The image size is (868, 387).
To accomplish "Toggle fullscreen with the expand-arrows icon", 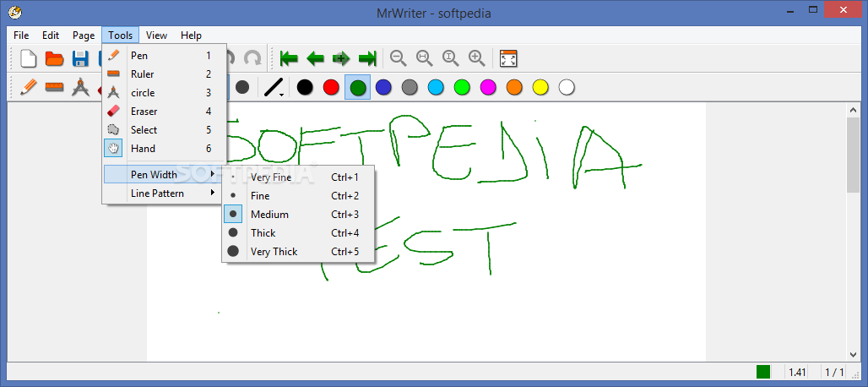I will pos(508,58).
